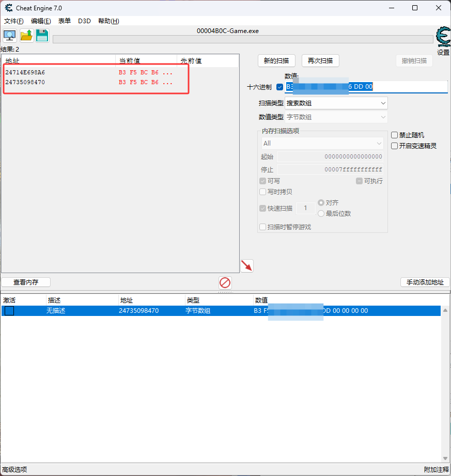Click the 描述 column header in address table

click(82, 300)
